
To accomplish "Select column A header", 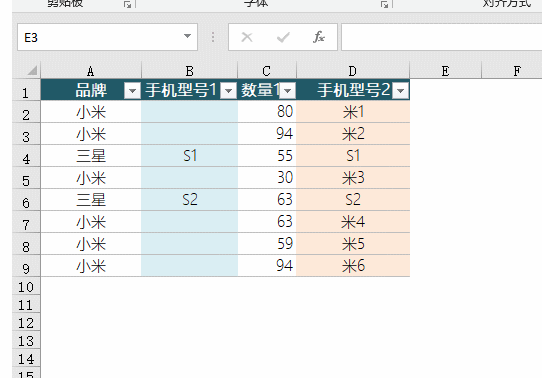I will (91, 71).
